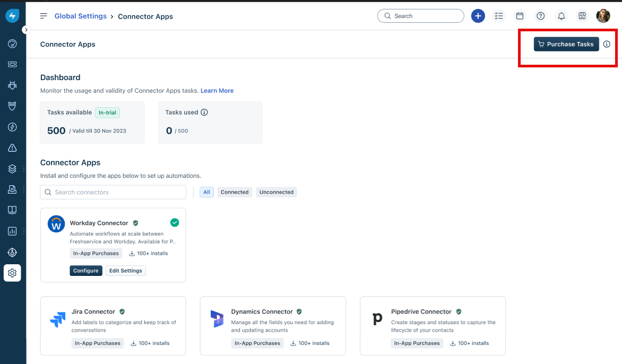622x364 pixels.
Task: Open the bar chart analytics icon in sidebar
Action: click(x=12, y=231)
